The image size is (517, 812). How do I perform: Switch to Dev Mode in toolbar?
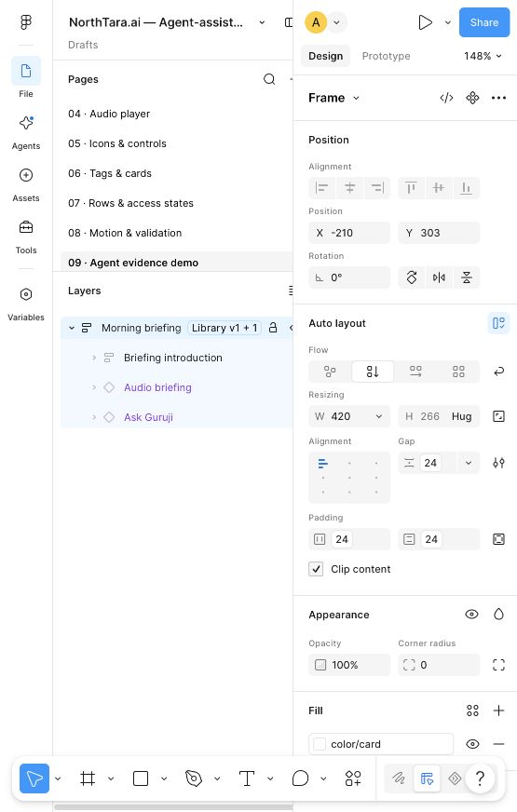455,778
